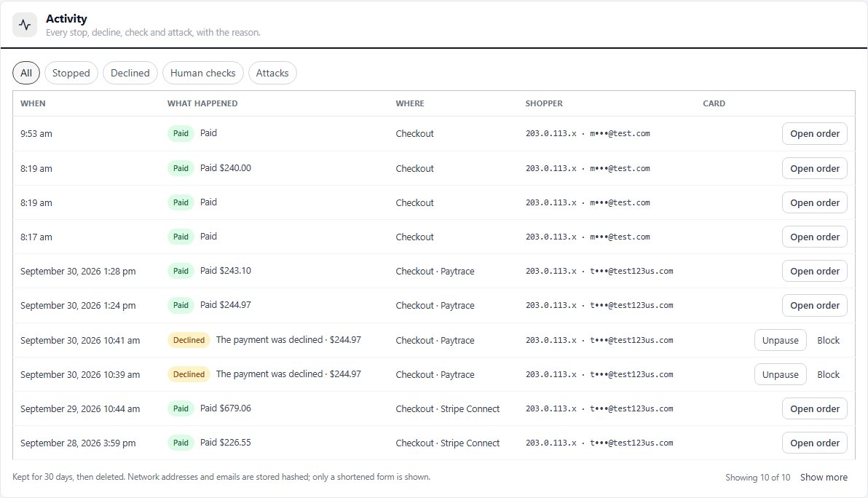The width and height of the screenshot is (868, 498).
Task: Filter activity by Stopped
Action: coord(71,73)
